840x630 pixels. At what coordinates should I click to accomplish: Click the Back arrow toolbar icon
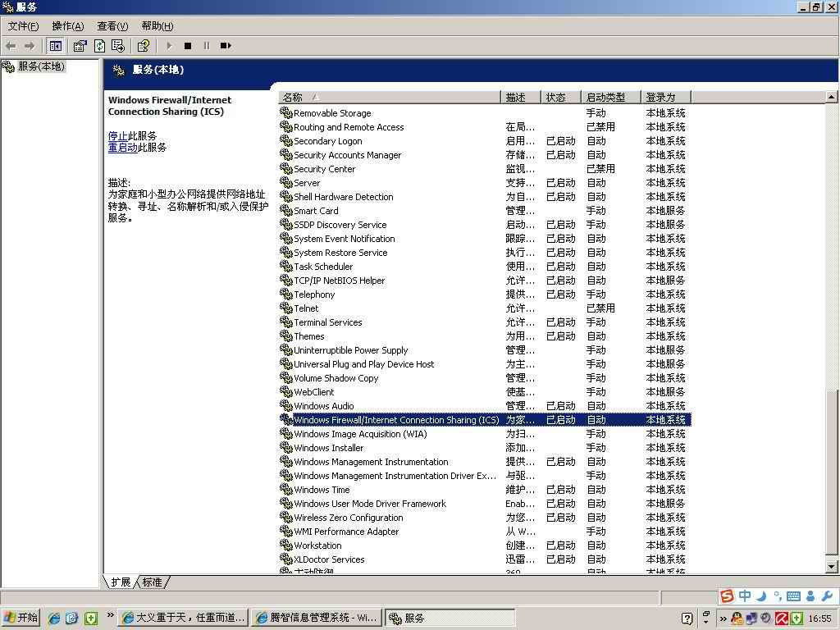(11, 46)
